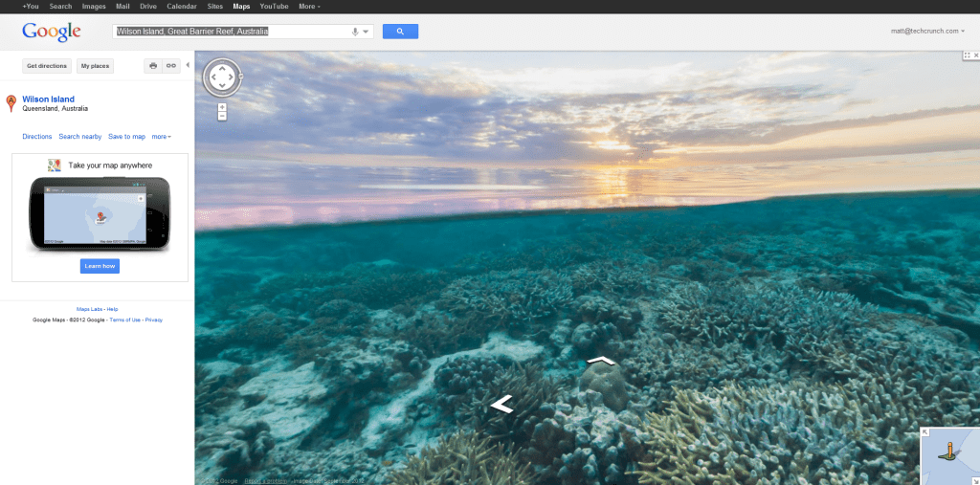Rotate view right using compass arrow
Screen dimensions: 980x485
tap(231, 78)
